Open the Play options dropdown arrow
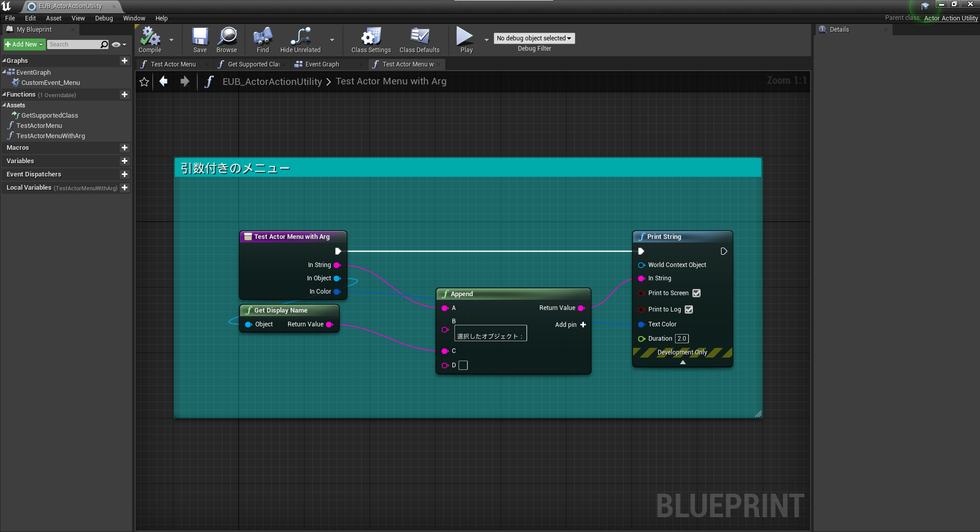 click(x=486, y=39)
